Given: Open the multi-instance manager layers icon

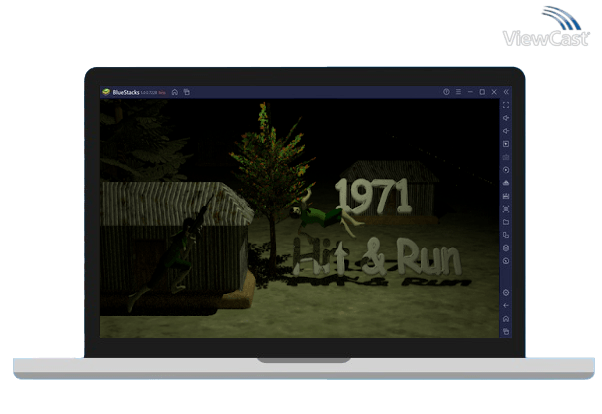Looking at the screenshot, I should point(506,248).
